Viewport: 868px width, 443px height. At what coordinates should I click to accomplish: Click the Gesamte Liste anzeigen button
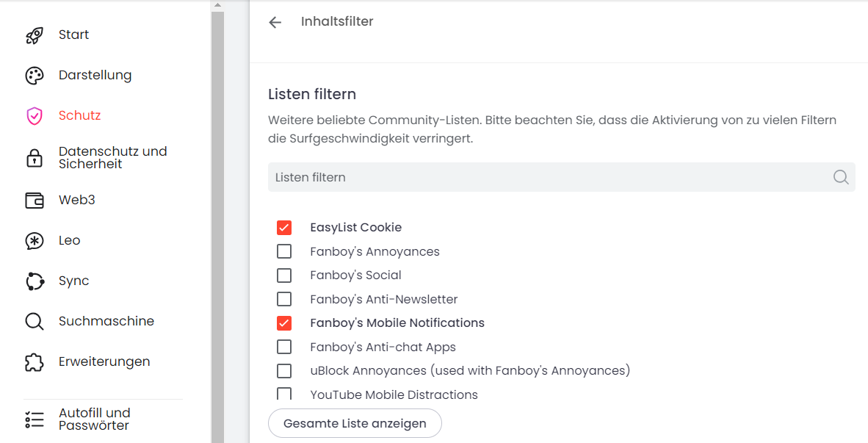tap(355, 424)
